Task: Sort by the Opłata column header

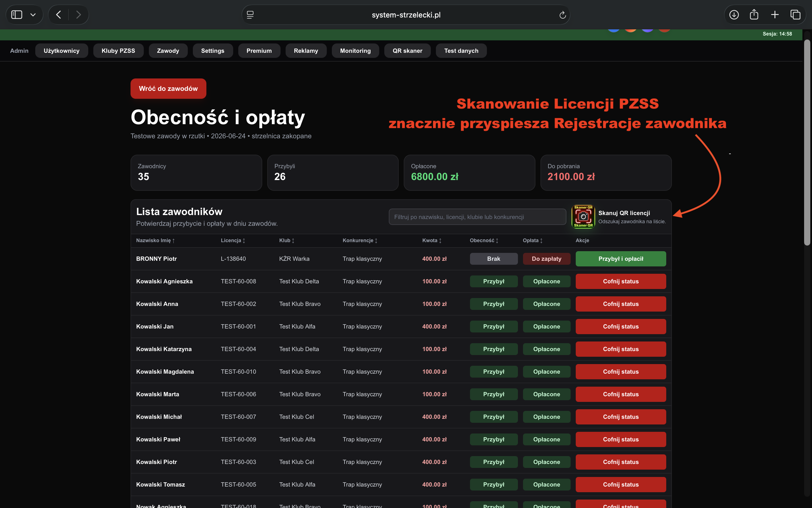Action: tap(533, 240)
